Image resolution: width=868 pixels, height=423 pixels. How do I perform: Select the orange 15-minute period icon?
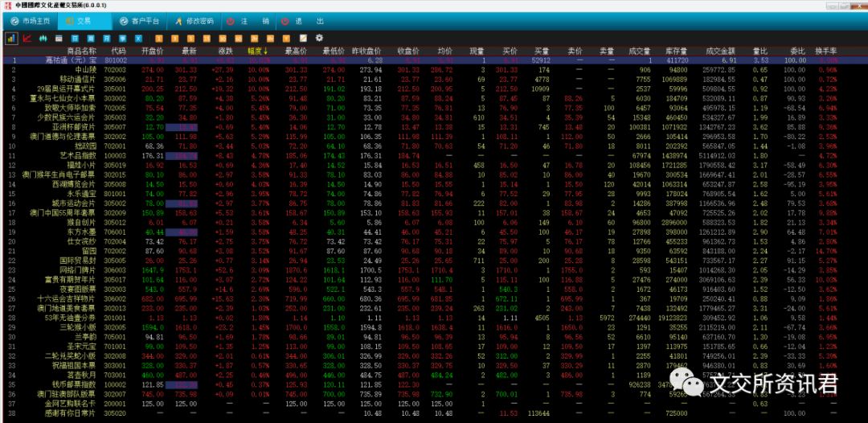[207, 39]
